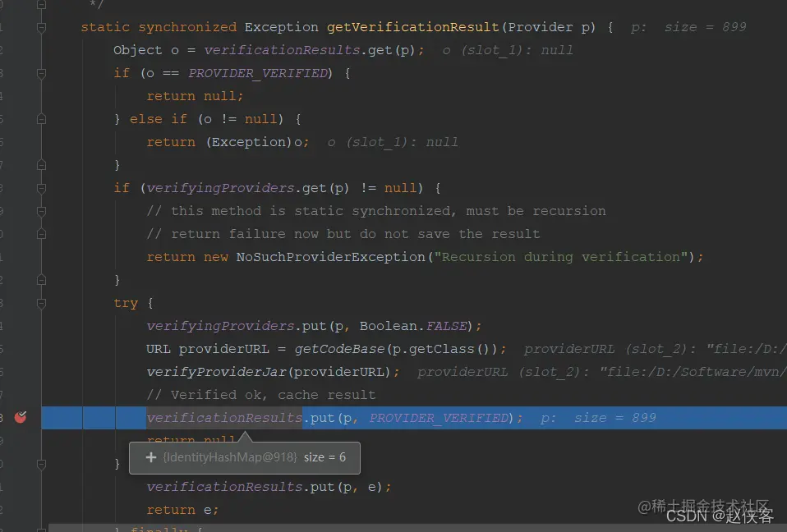787x532 pixels.
Task: Collapse the 'if (verifyingProviders.get(p) != null)' block
Action: pyautogui.click(x=42, y=189)
